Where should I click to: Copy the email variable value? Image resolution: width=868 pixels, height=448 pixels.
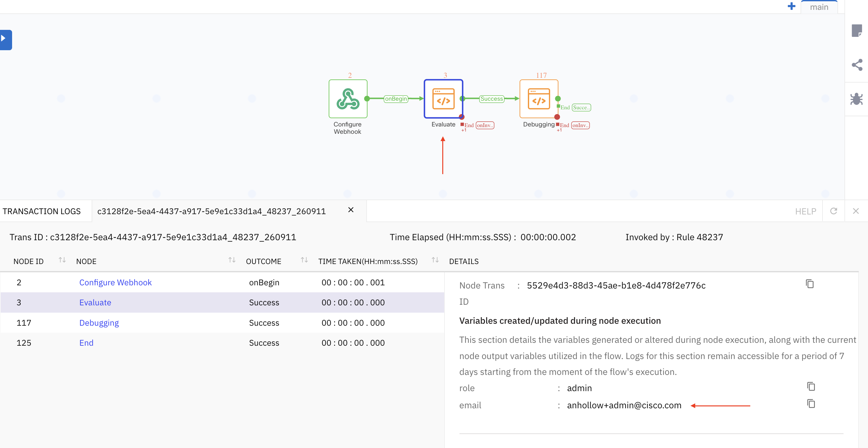(811, 404)
